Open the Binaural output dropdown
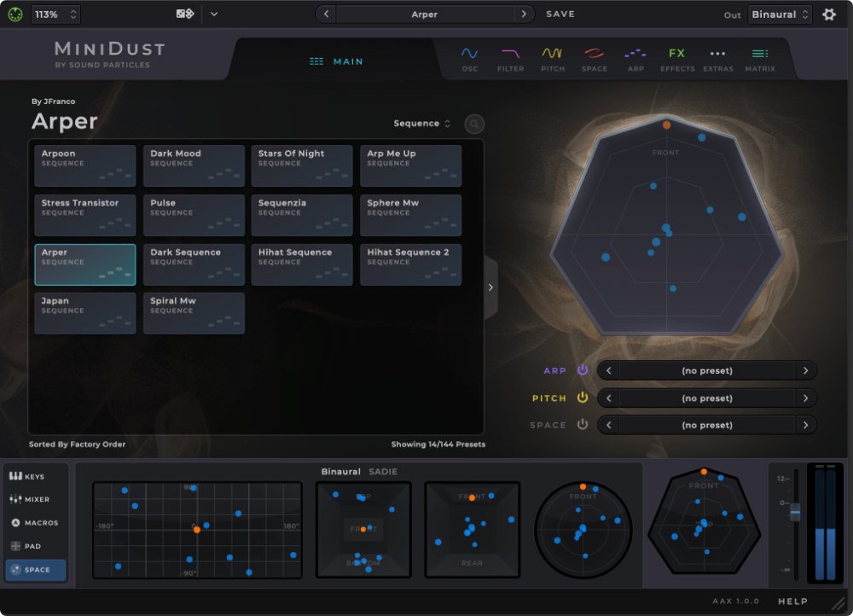 pos(780,15)
